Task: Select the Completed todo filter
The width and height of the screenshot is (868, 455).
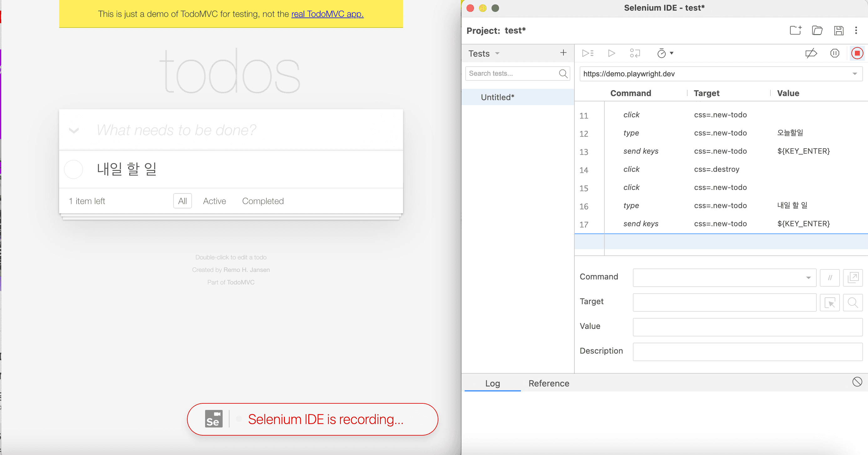Action: 263,201
